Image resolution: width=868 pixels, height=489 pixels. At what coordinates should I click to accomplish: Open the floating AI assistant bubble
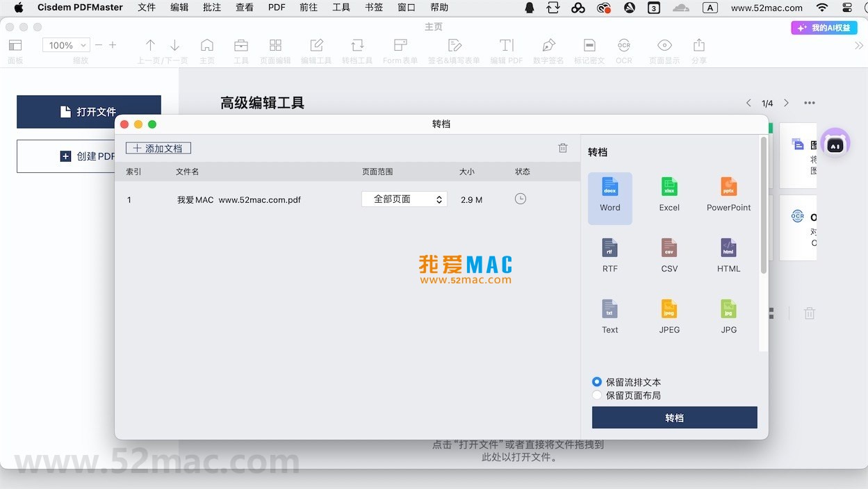click(x=835, y=144)
